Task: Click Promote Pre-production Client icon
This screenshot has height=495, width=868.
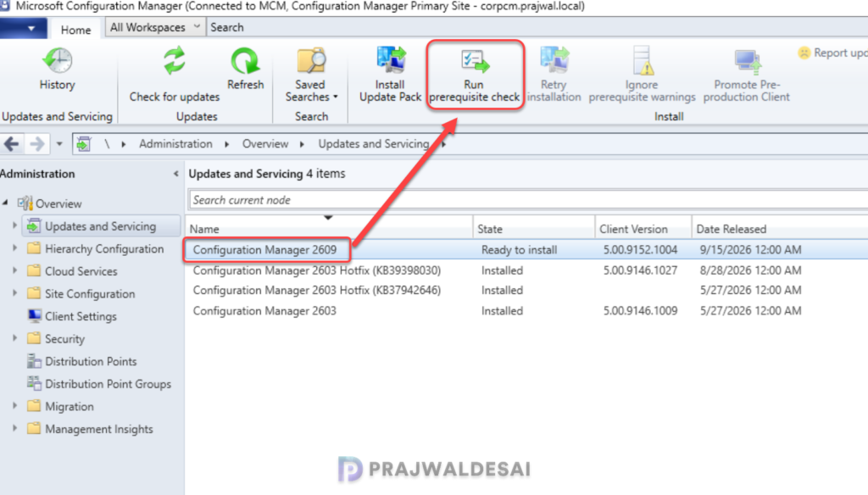Action: pos(747,61)
